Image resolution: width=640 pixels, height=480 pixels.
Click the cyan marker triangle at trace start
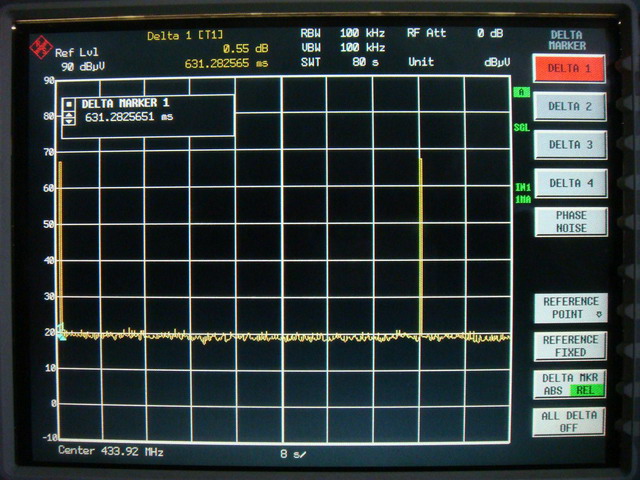[x=61, y=331]
